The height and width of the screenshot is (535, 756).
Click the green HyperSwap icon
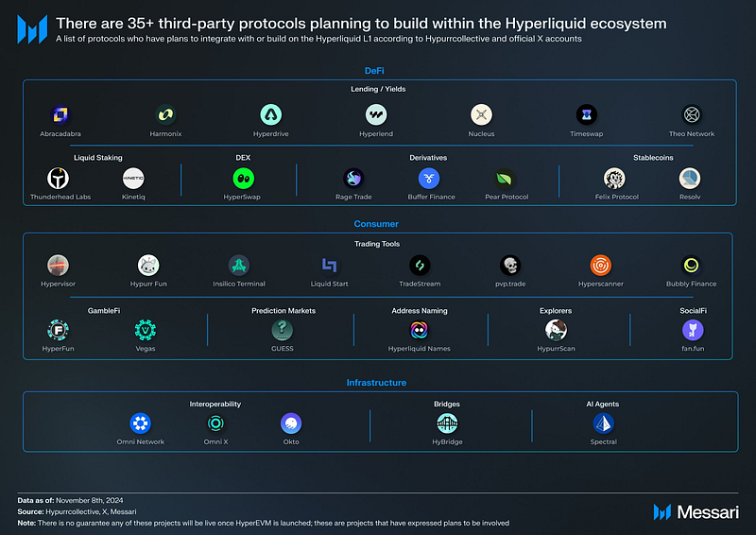click(x=244, y=179)
